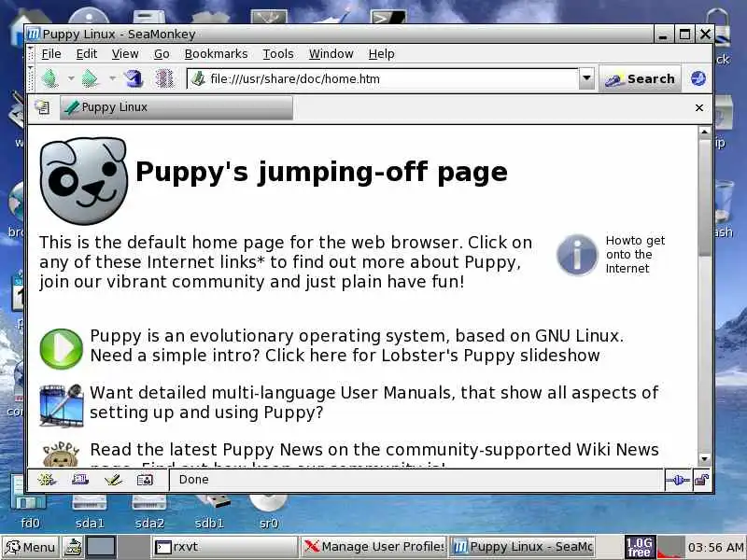Close the current tab with X
Image resolution: width=747 pixels, height=560 pixels.
(x=698, y=108)
